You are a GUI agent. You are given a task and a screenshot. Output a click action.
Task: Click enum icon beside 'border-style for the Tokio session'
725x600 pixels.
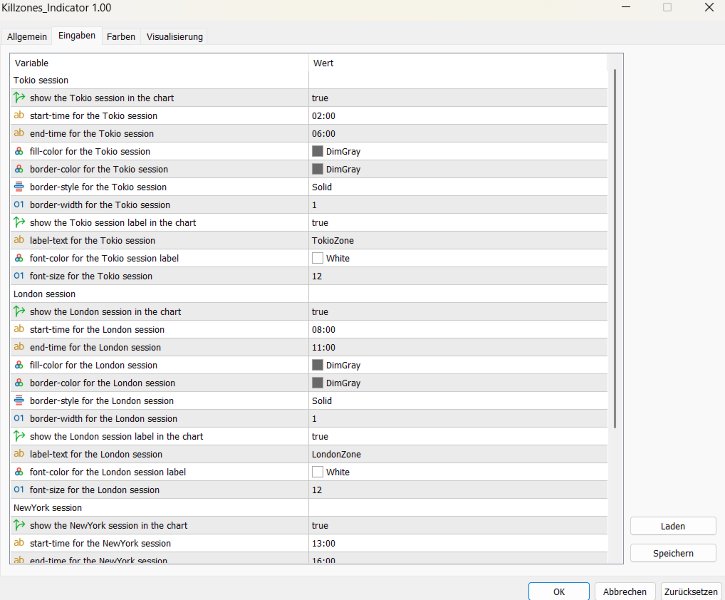coord(19,187)
